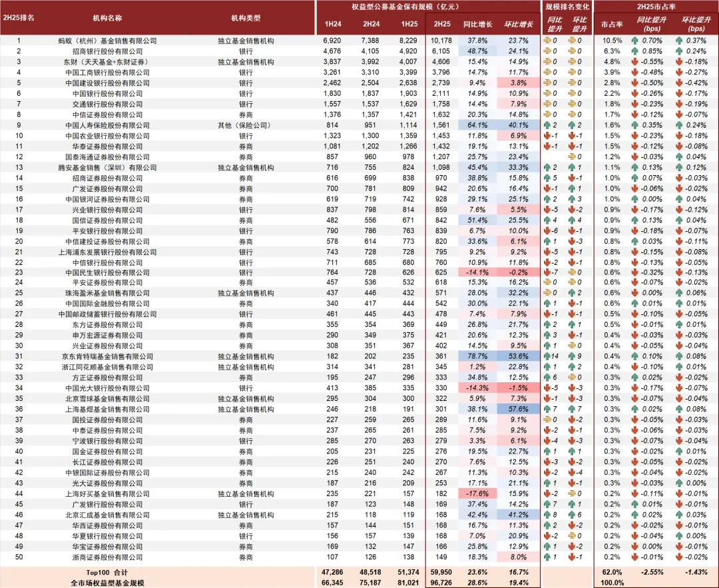Screen dimensions: 719x588
Task: Click the 1H24 column header
Action: click(333, 24)
